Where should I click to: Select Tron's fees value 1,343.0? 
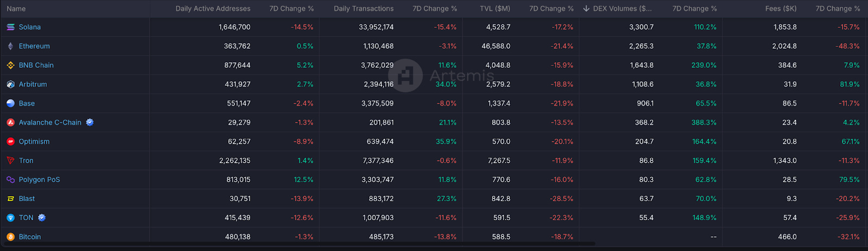[x=785, y=160]
